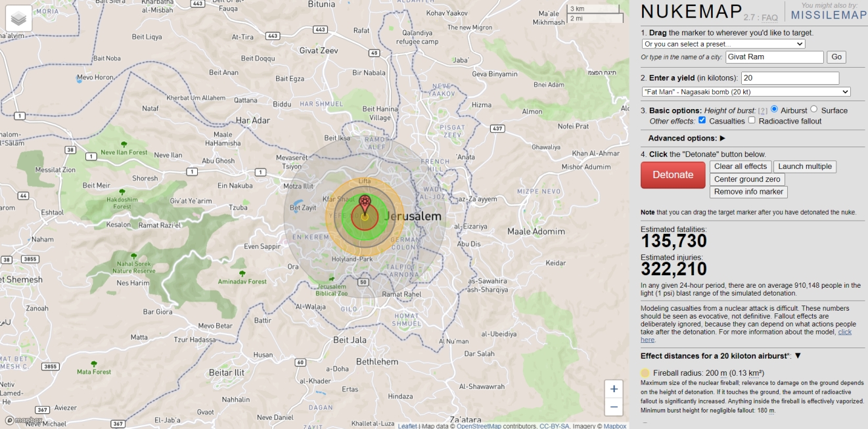Open the Mapbox imagery attribution link
The height and width of the screenshot is (429, 868).
615,426
